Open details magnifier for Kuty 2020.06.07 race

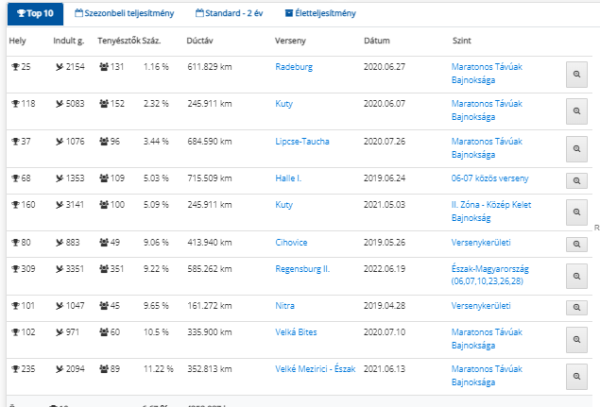point(577,111)
